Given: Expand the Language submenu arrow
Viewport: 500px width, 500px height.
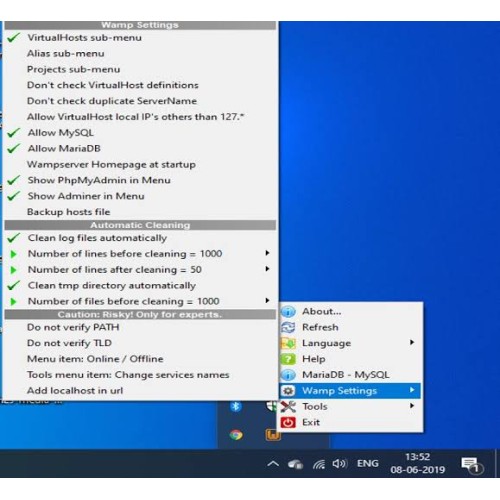Looking at the screenshot, I should 412,342.
